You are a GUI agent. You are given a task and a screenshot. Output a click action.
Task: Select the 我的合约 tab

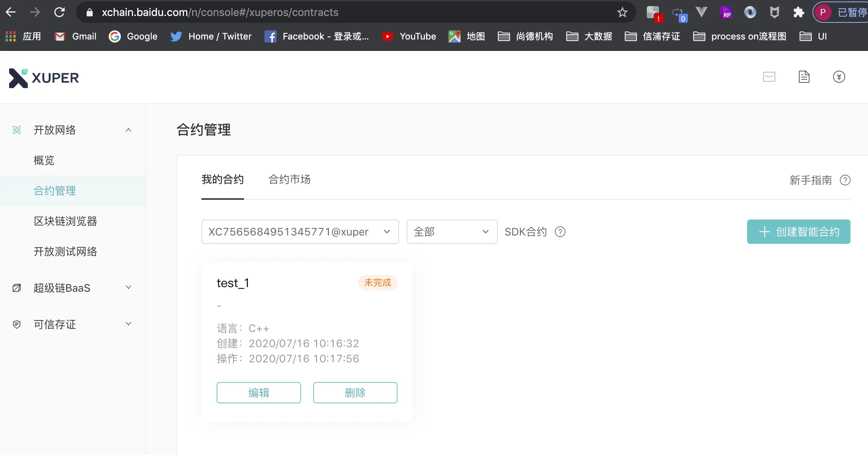(x=222, y=180)
